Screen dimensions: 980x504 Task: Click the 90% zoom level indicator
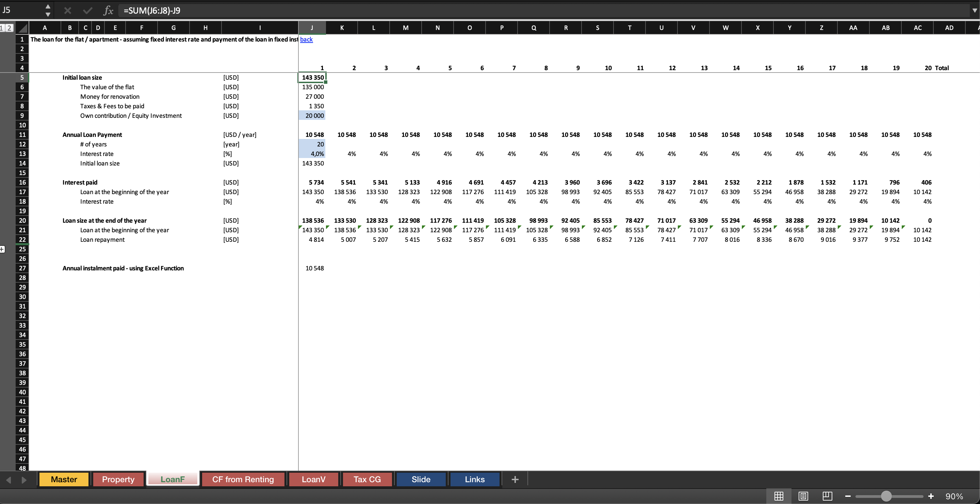[x=954, y=497]
